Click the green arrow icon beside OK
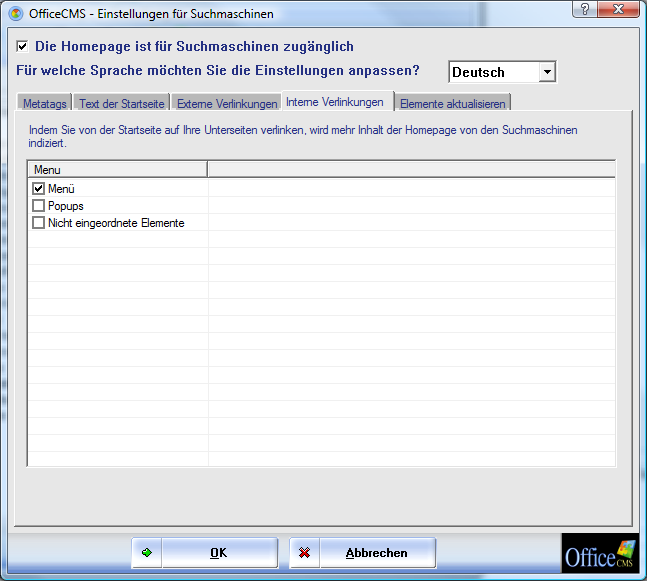647x581 pixels. (146, 553)
